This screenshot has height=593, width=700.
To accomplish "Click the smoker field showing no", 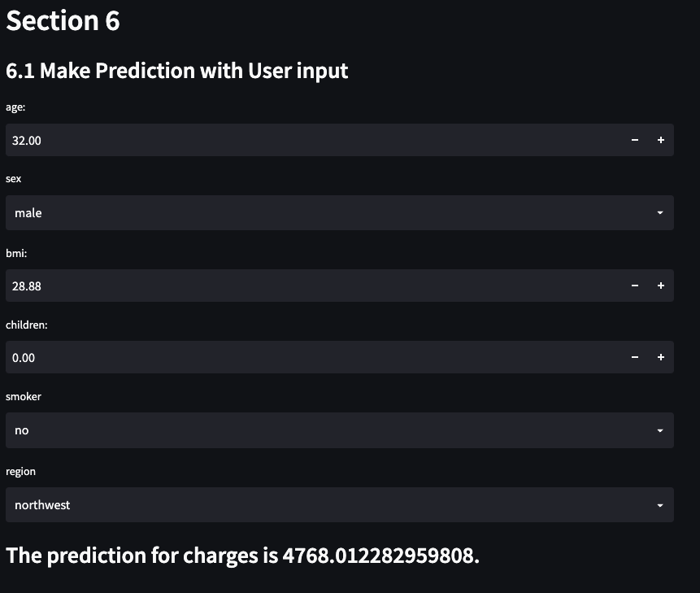I will click(340, 429).
